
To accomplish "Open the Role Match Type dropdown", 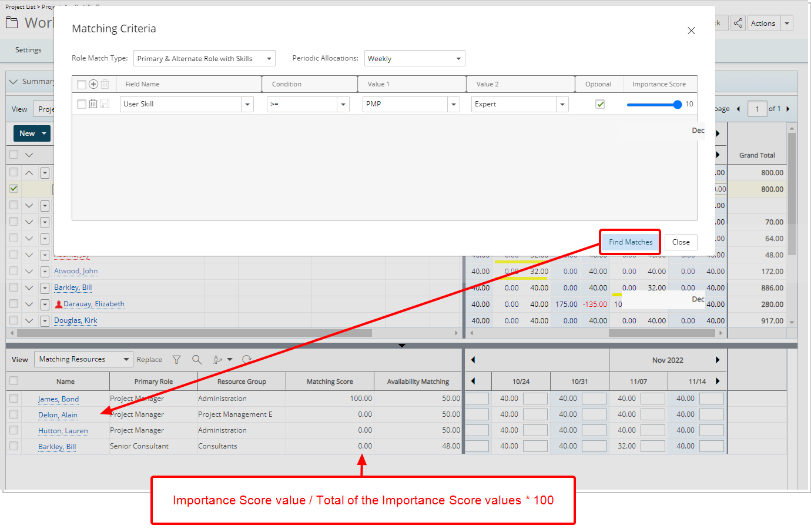I will [204, 58].
